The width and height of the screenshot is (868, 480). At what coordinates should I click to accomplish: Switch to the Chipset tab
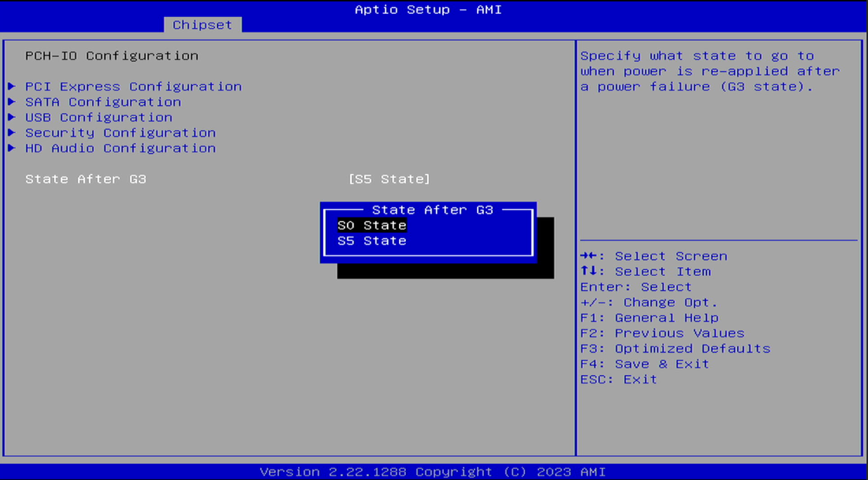202,24
